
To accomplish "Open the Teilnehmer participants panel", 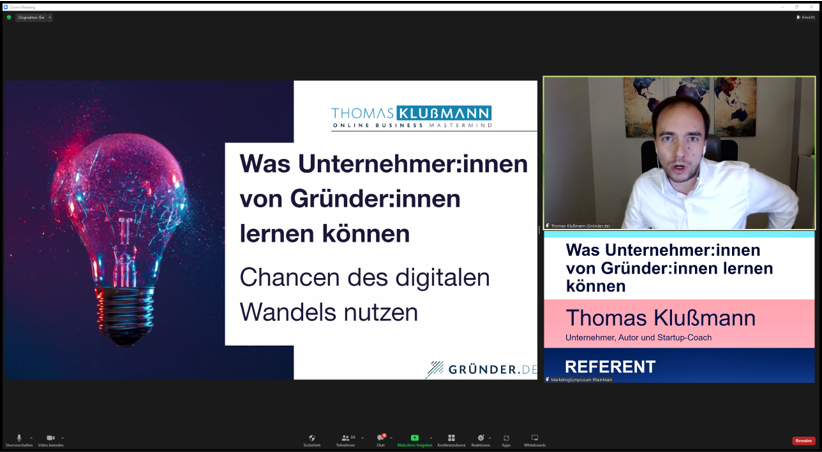I will point(345,440).
